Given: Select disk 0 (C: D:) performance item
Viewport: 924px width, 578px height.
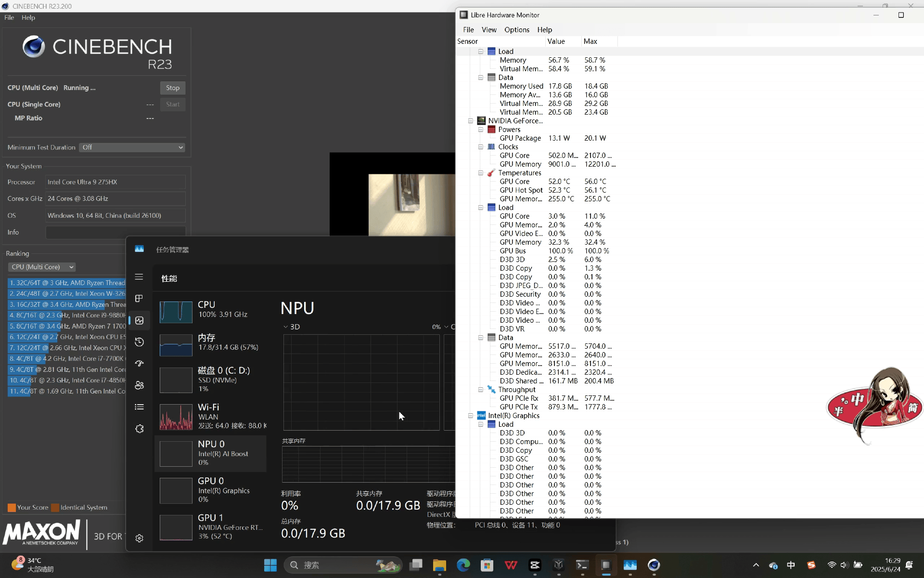Looking at the screenshot, I should coord(210,380).
